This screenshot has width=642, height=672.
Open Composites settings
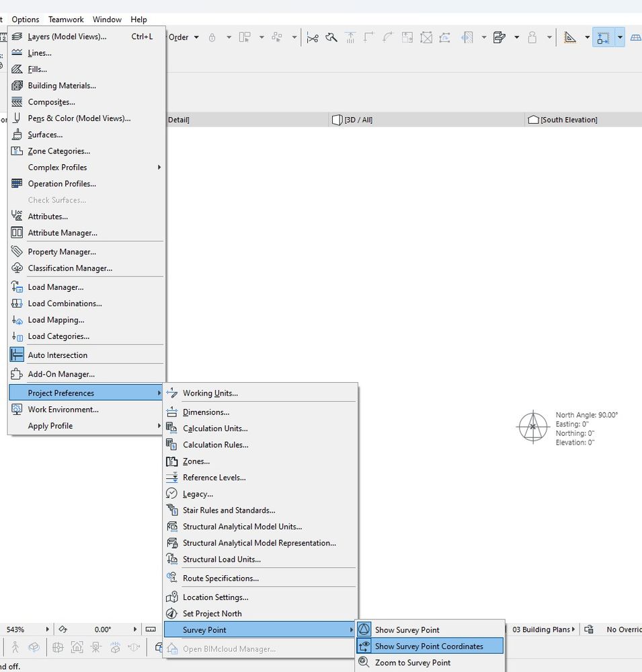click(86, 102)
